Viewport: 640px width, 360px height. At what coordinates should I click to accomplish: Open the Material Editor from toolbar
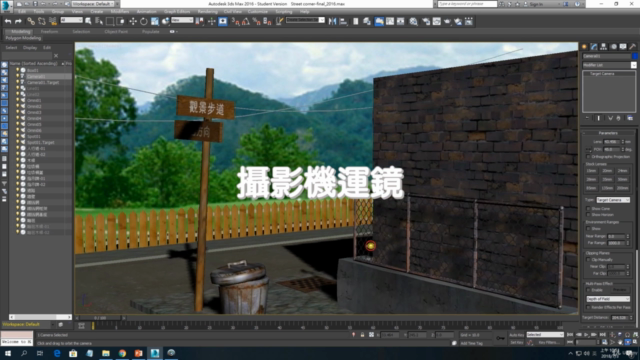(x=413, y=21)
